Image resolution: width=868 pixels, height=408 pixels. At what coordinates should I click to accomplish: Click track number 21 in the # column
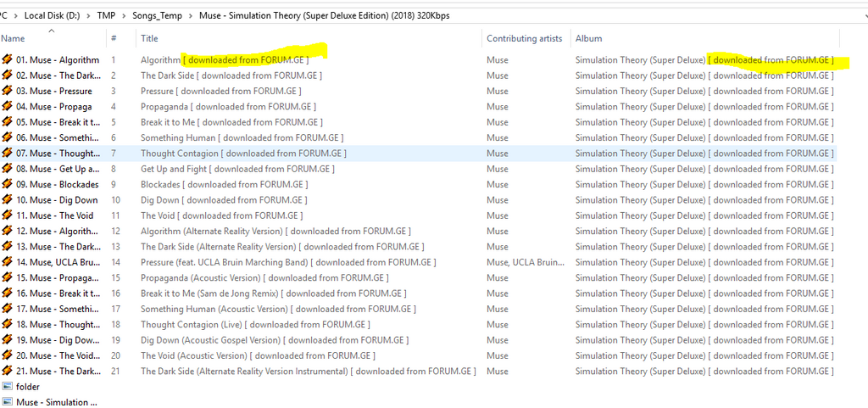(x=115, y=371)
